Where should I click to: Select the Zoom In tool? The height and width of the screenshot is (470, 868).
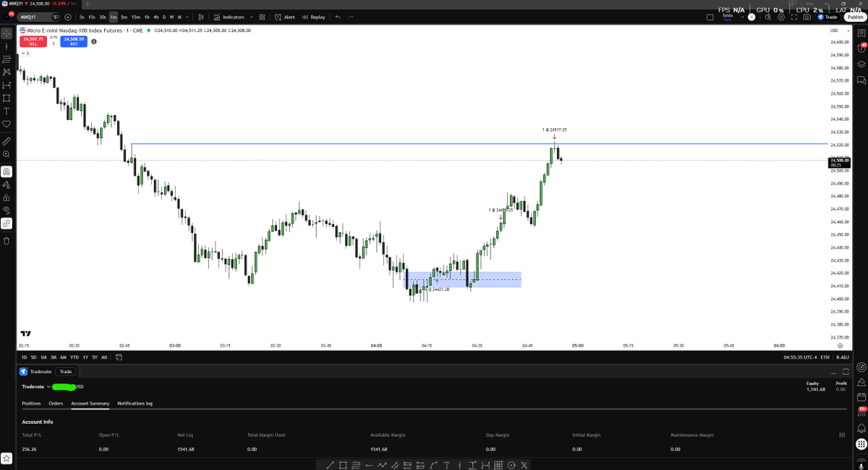click(7, 154)
